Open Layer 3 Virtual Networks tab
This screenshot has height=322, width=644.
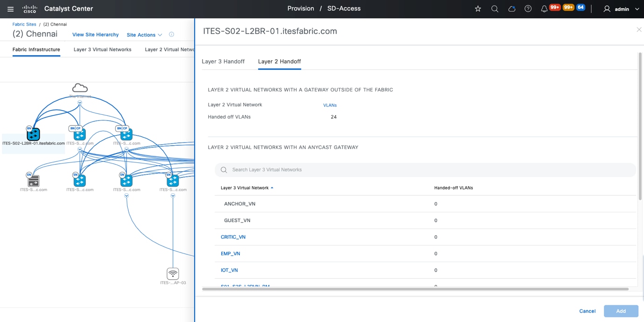pyautogui.click(x=103, y=49)
